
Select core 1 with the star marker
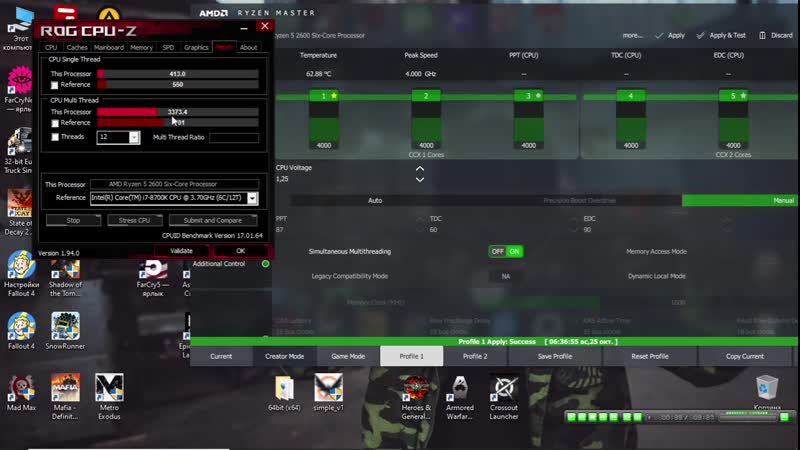323,95
